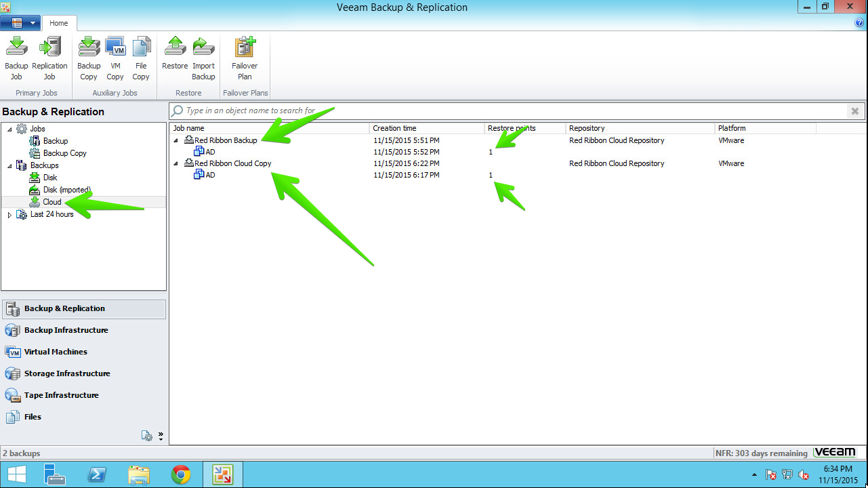The height and width of the screenshot is (488, 868).
Task: Open the Backup & Replication view
Action: (x=83, y=308)
